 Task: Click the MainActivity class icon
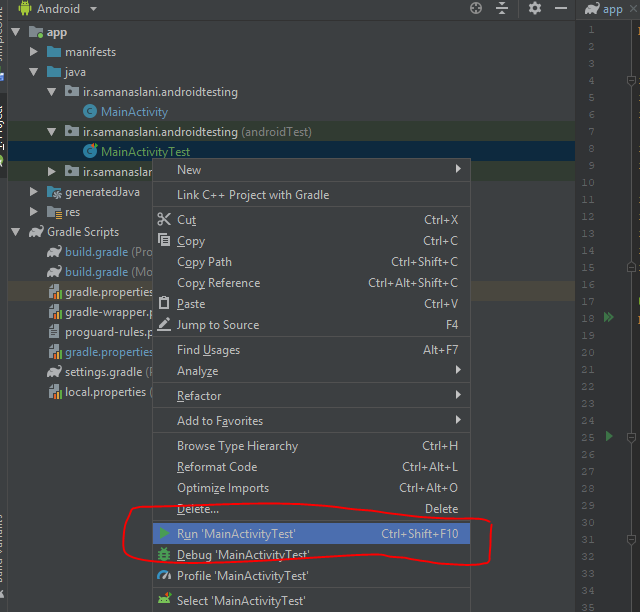point(90,111)
